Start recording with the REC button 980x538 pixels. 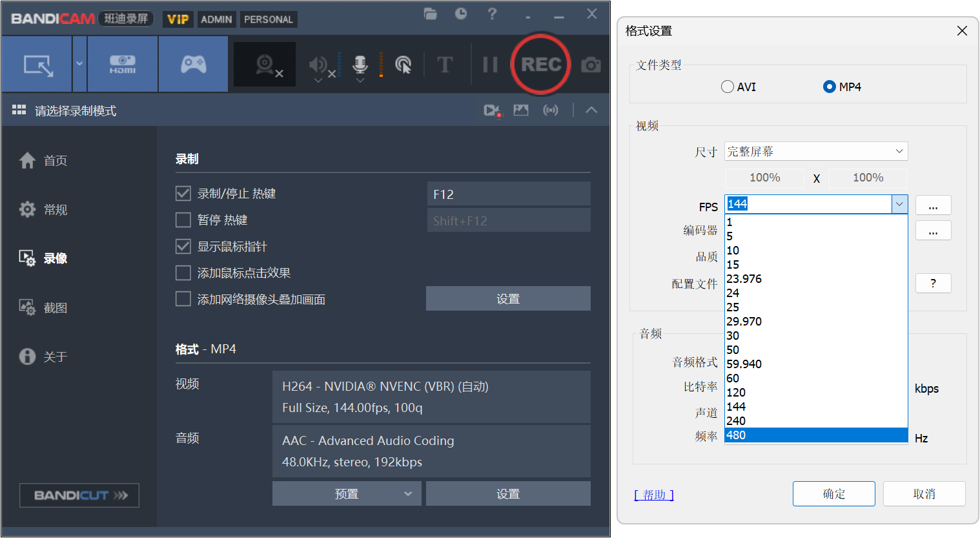pyautogui.click(x=541, y=65)
